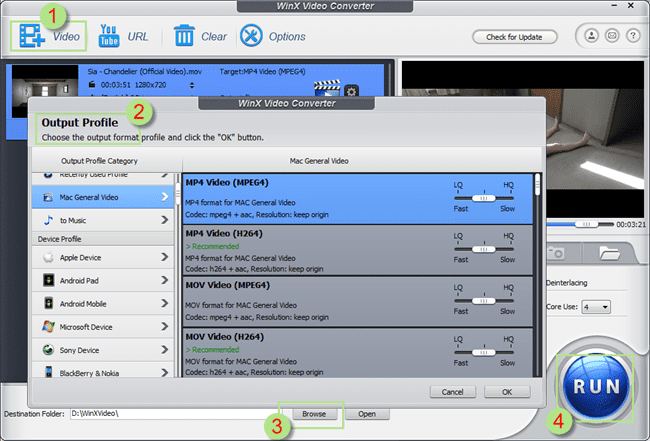650x441 pixels.
Task: Click the gear settings icon on the video row
Action: 352,91
